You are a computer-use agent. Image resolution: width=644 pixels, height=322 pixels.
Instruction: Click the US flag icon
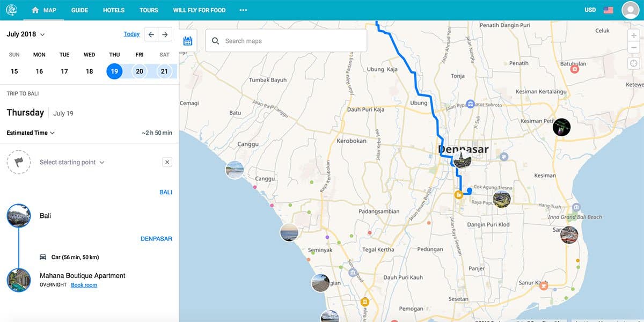coord(609,10)
